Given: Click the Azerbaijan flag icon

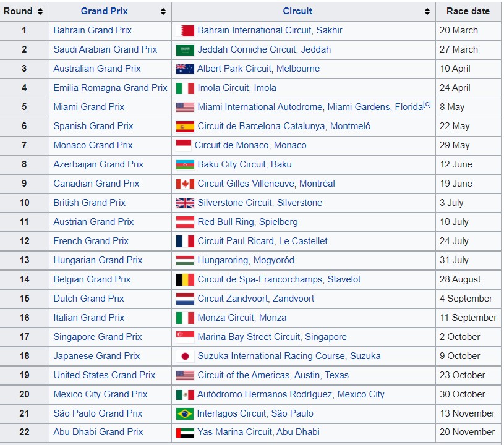Looking at the screenshot, I should (185, 164).
